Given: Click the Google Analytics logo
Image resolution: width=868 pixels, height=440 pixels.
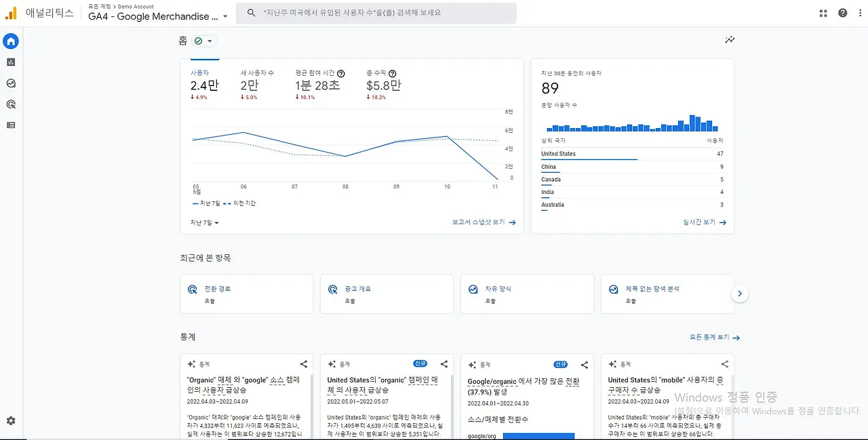Looking at the screenshot, I should pyautogui.click(x=11, y=13).
